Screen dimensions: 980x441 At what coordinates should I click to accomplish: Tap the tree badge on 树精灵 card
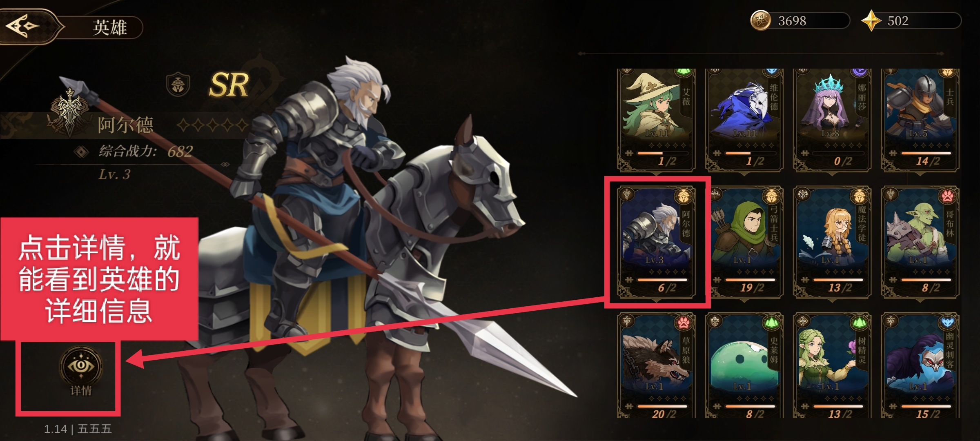click(x=859, y=323)
